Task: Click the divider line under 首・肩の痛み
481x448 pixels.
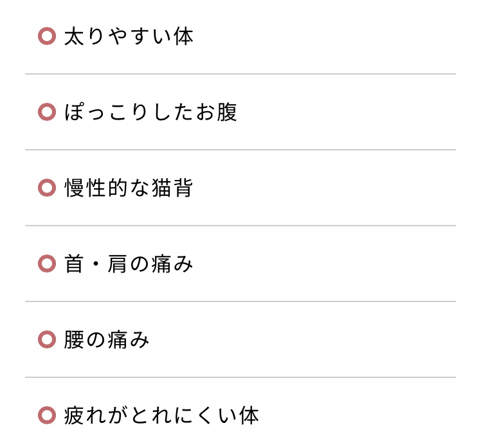Action: [240, 301]
